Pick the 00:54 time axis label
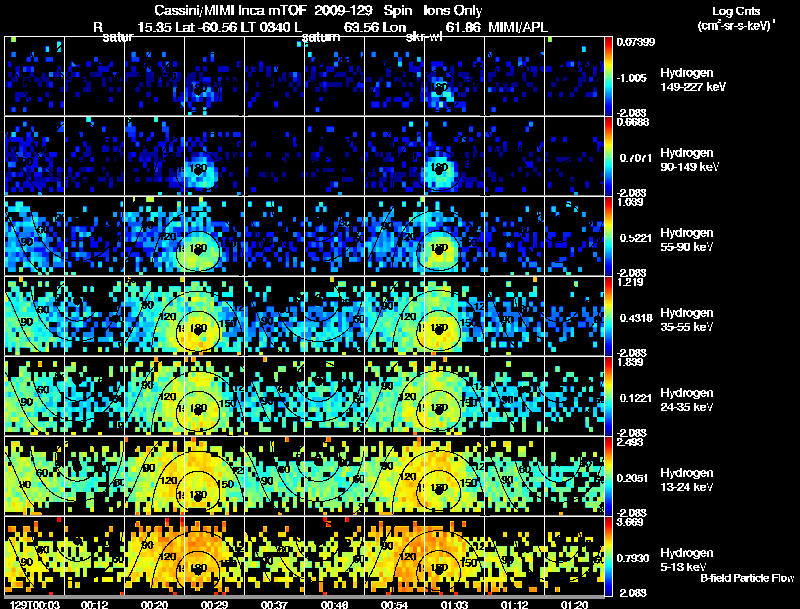The image size is (800, 609). click(x=394, y=605)
